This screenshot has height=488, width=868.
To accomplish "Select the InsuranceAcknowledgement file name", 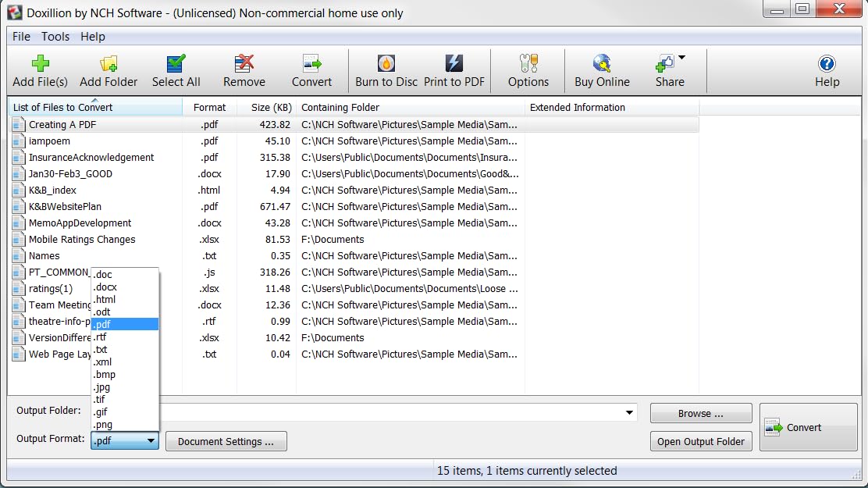I will click(x=91, y=157).
